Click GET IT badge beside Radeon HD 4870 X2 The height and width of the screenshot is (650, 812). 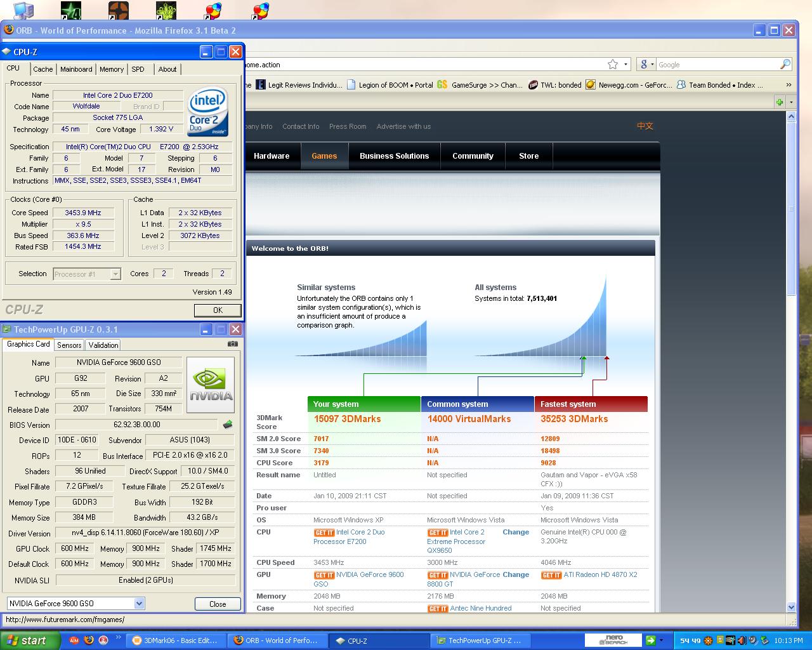click(x=551, y=575)
